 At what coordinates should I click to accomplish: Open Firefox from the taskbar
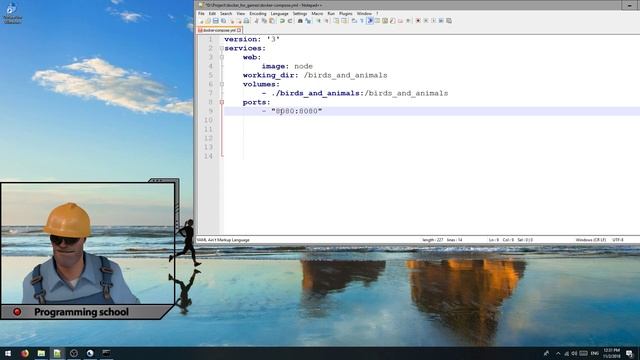24,353
